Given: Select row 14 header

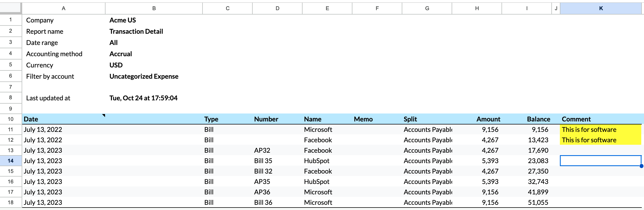Looking at the screenshot, I should (11, 161).
